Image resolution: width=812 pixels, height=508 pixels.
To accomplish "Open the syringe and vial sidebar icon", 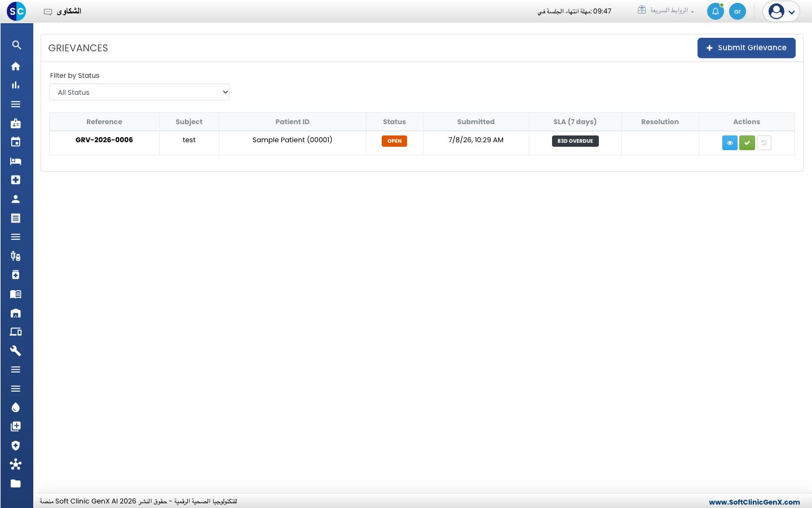I will point(16,256).
